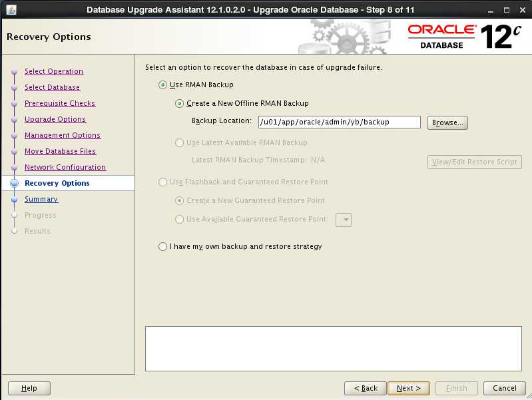This screenshot has height=400, width=532.
Task: Minimize the Database Upgrade Assistant window
Action: [x=491, y=11]
